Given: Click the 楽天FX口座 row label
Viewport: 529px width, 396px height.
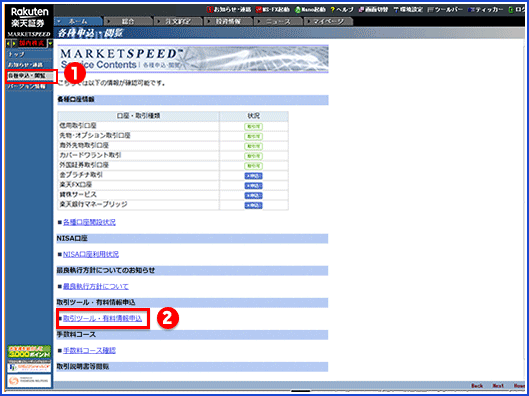Looking at the screenshot, I should (x=76, y=185).
